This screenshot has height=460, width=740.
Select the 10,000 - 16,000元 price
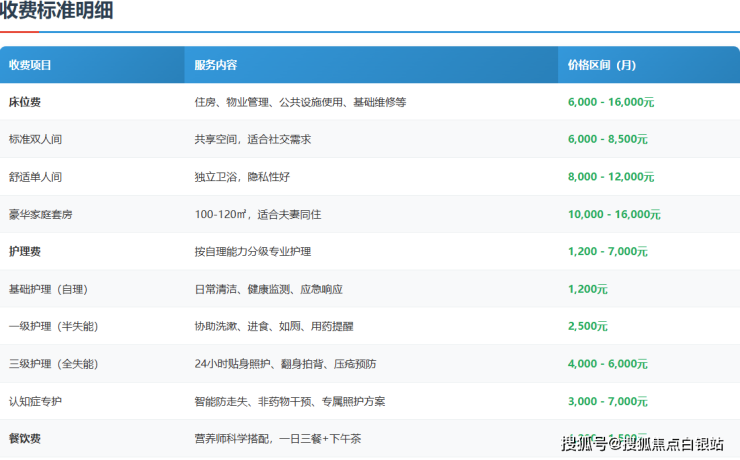pos(613,214)
